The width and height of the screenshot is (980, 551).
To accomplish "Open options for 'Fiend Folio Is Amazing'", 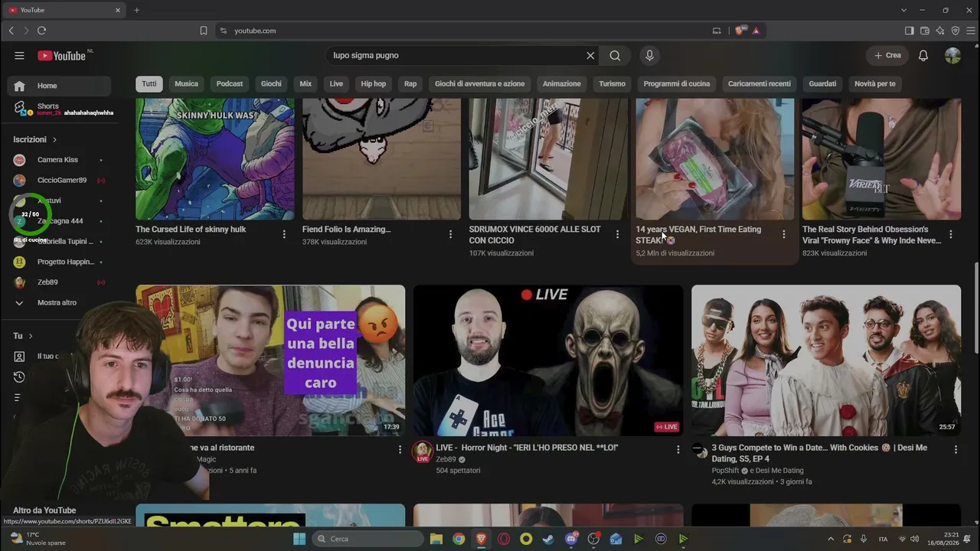I will (x=450, y=234).
